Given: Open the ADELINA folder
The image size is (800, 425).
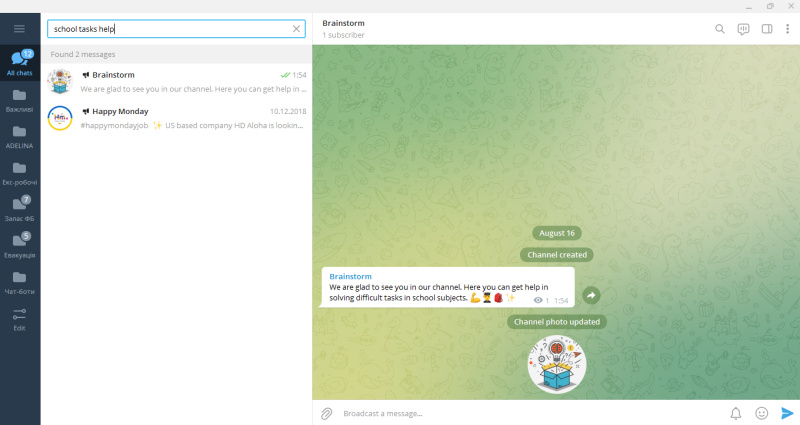Looking at the screenshot, I should (20, 136).
